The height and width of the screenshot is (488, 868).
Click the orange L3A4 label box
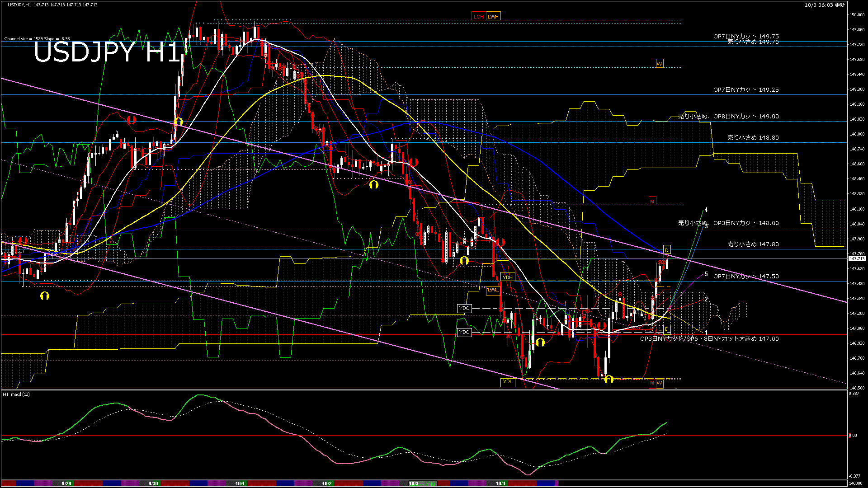(x=493, y=290)
